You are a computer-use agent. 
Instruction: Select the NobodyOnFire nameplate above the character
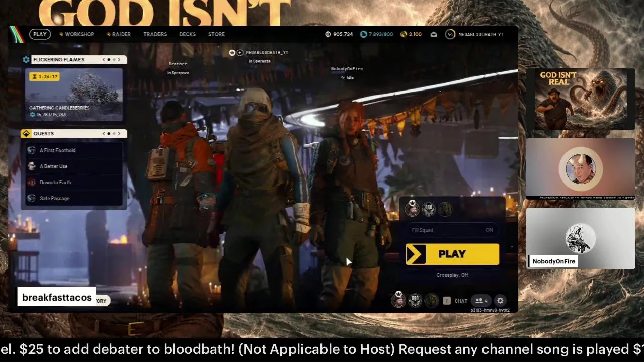347,69
